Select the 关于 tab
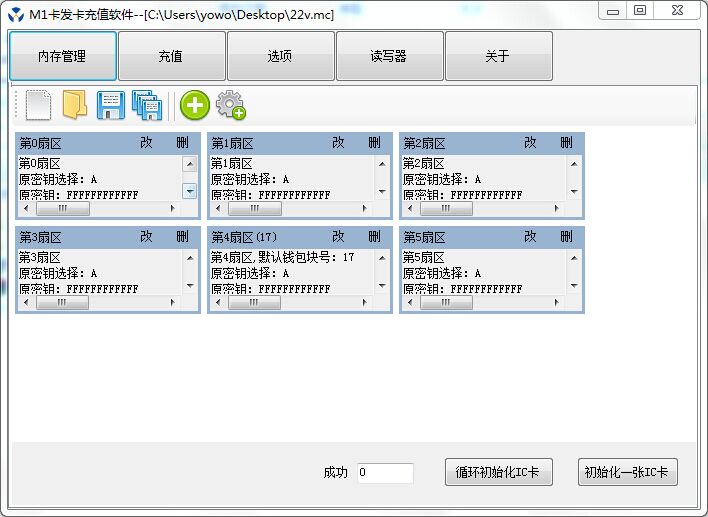 [498, 56]
